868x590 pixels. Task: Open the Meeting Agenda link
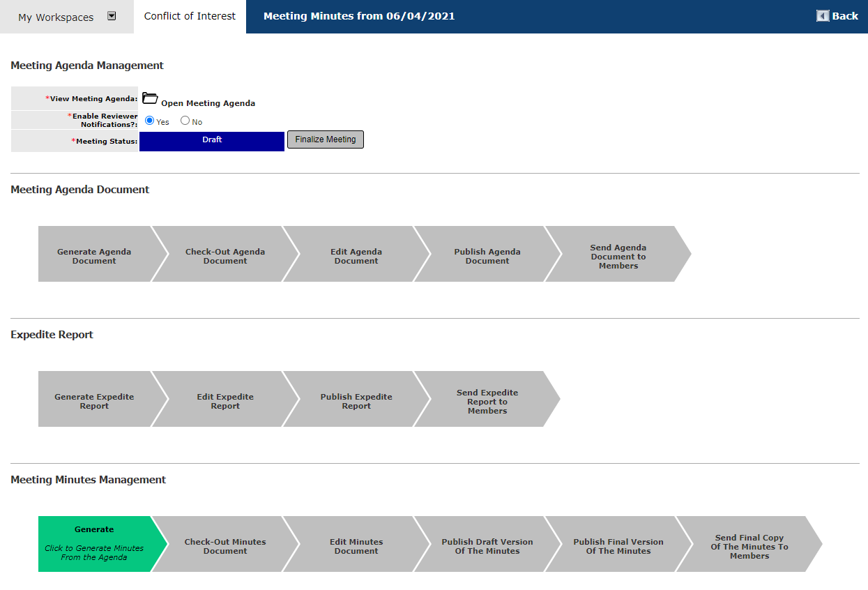tap(208, 103)
